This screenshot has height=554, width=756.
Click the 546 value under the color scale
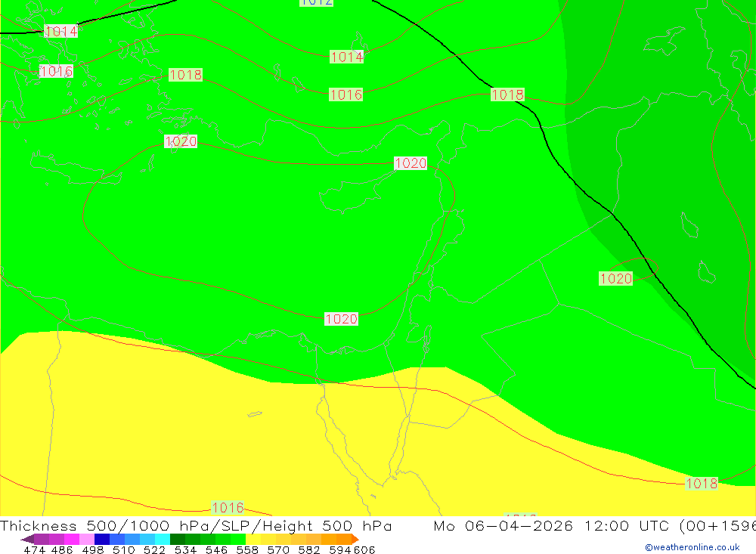(x=216, y=549)
